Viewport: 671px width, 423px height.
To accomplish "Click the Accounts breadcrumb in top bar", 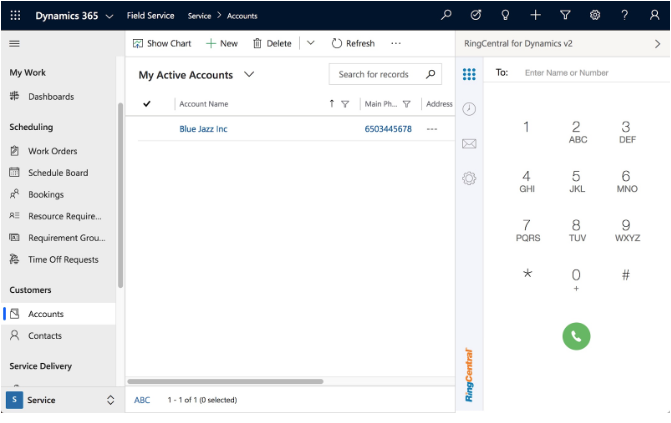I will click(242, 16).
